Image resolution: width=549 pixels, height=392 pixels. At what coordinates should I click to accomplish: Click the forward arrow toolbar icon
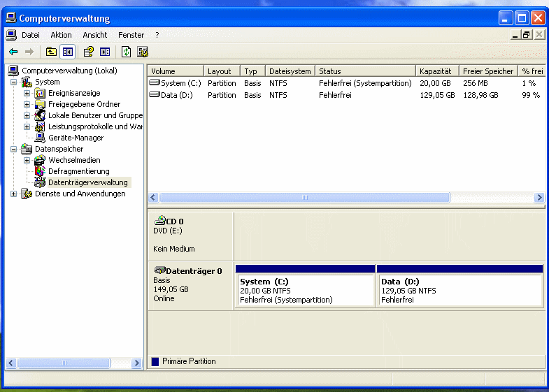(29, 52)
